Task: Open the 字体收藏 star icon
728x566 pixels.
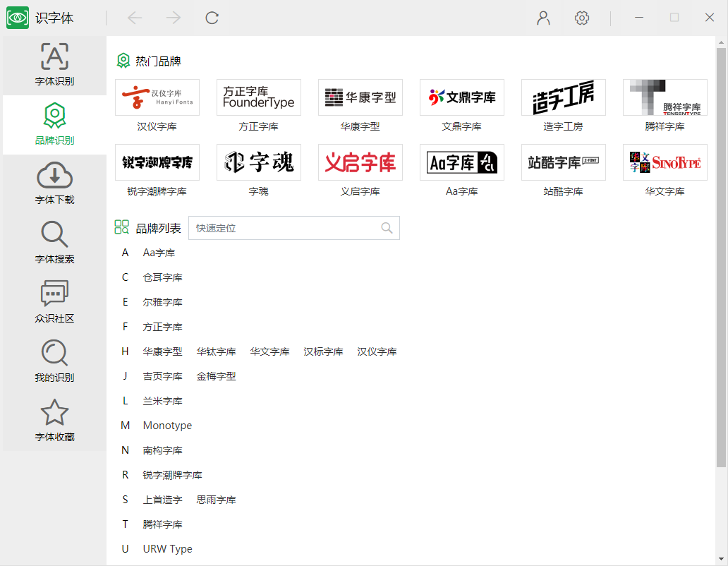Action: click(x=54, y=414)
